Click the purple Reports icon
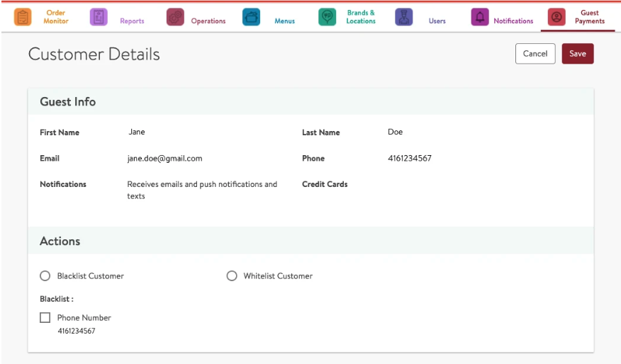Image resolution: width=621 pixels, height=364 pixels. pos(99,17)
